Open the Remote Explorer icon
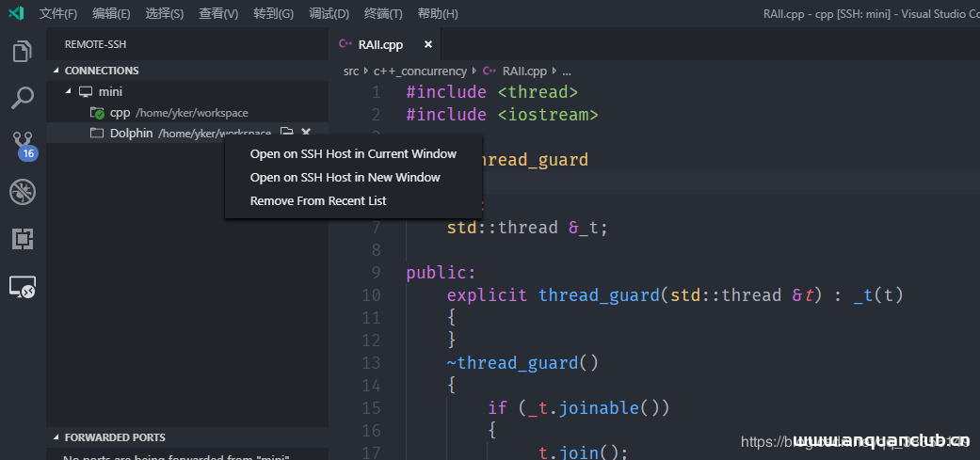This screenshot has height=460, width=980. tap(23, 287)
